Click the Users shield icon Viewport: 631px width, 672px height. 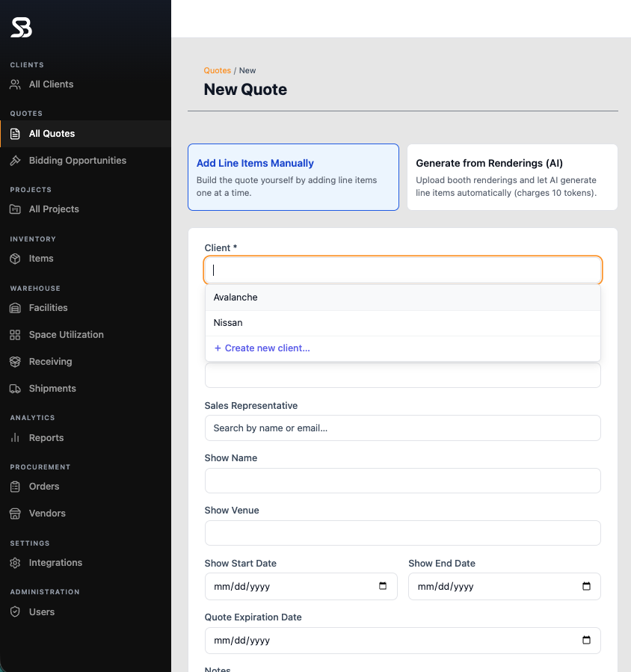15,612
